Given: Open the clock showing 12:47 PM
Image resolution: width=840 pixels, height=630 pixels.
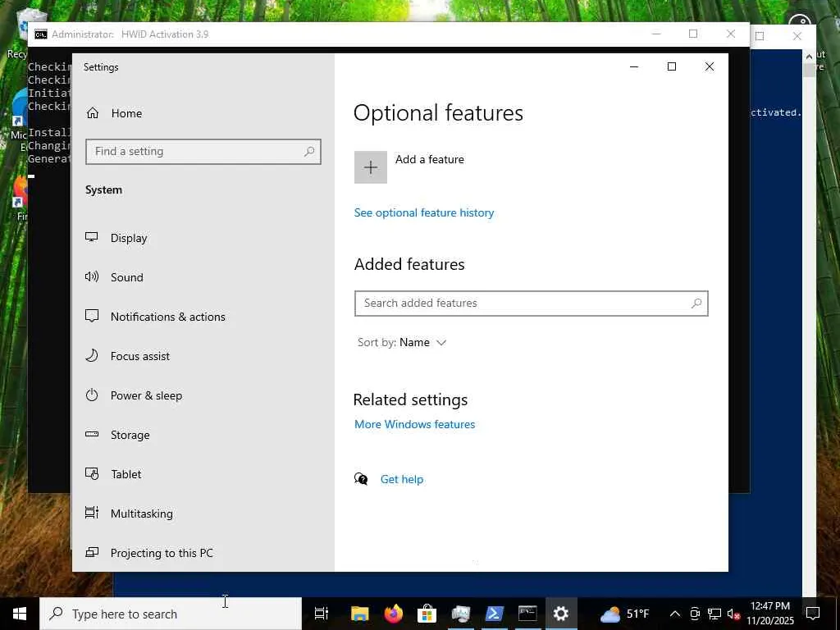Looking at the screenshot, I should [x=770, y=614].
